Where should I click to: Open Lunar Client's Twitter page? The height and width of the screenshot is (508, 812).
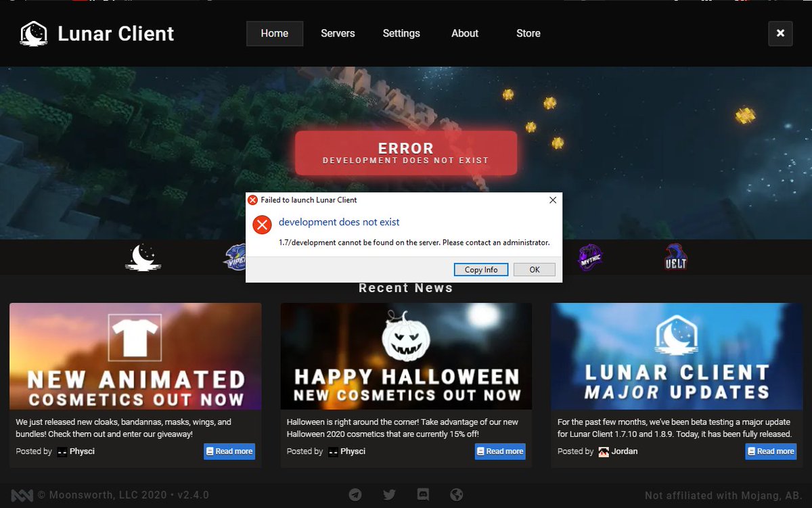click(x=389, y=494)
